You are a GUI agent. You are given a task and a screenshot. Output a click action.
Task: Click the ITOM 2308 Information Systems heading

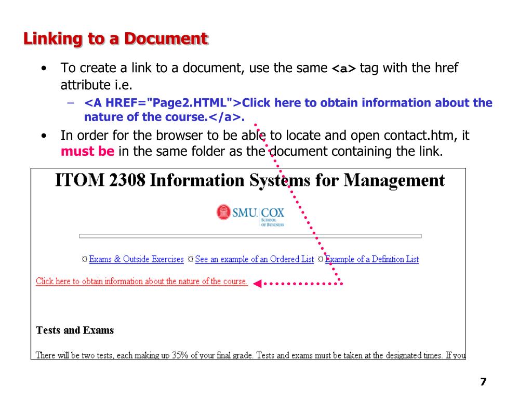pos(250,180)
